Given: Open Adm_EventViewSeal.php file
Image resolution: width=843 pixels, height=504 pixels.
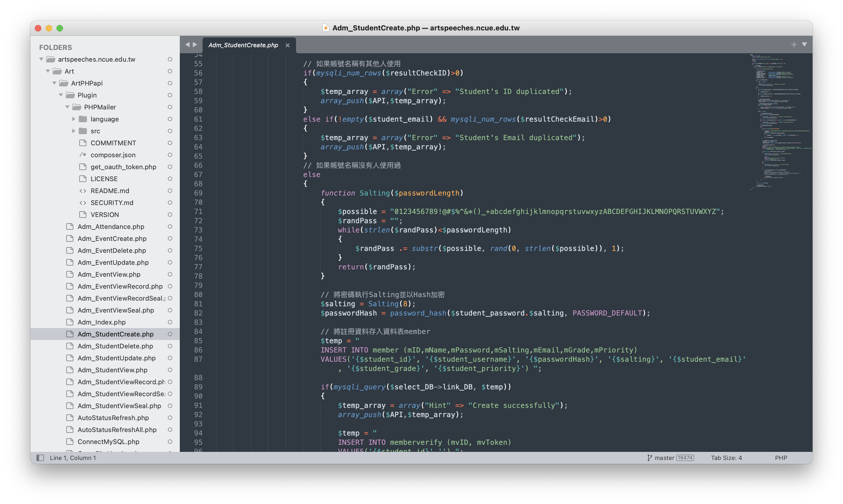Looking at the screenshot, I should click(x=116, y=310).
